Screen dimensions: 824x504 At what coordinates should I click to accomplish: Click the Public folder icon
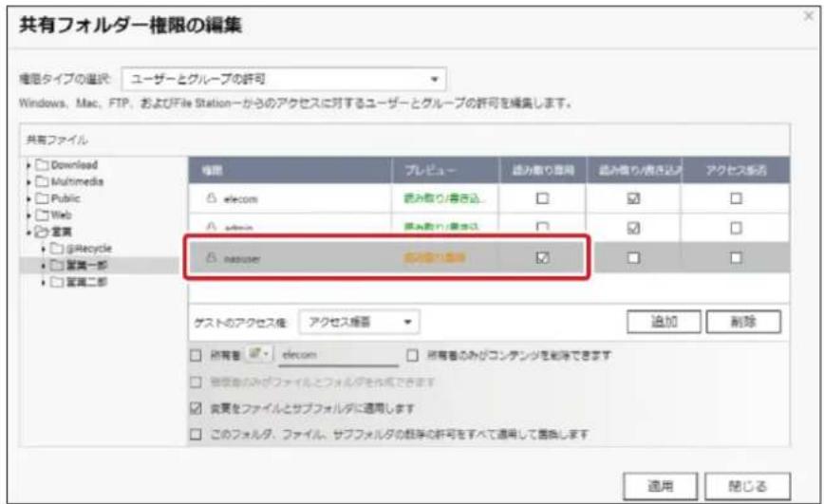tap(42, 198)
